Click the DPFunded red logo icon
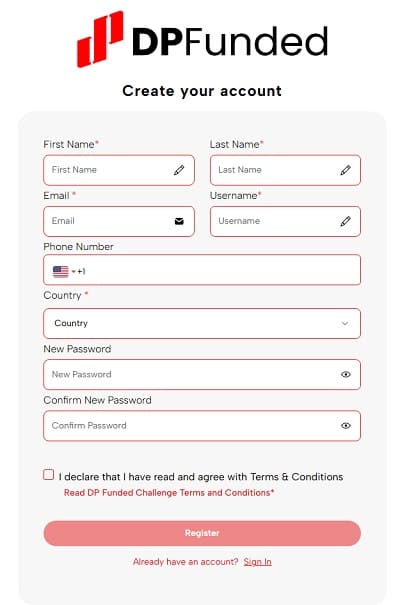 pyautogui.click(x=100, y=39)
